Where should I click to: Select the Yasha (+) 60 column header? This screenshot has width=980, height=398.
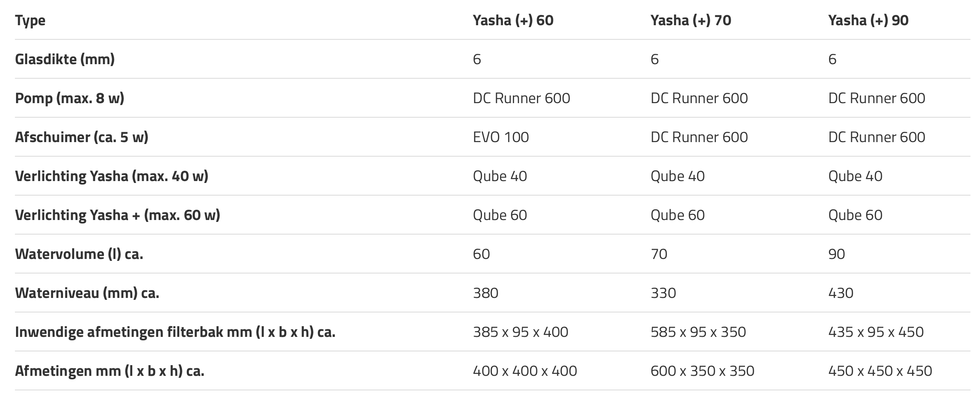(513, 20)
